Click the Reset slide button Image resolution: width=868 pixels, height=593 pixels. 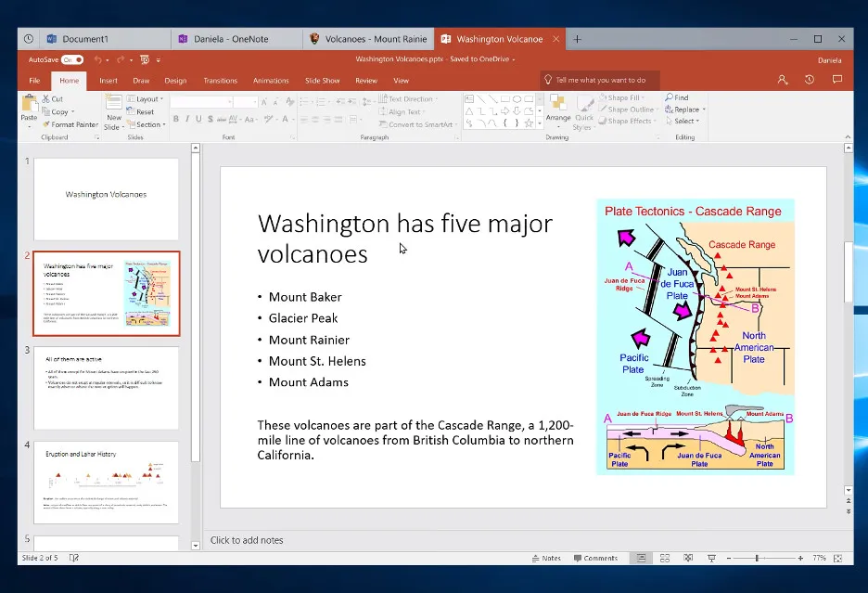[141, 111]
